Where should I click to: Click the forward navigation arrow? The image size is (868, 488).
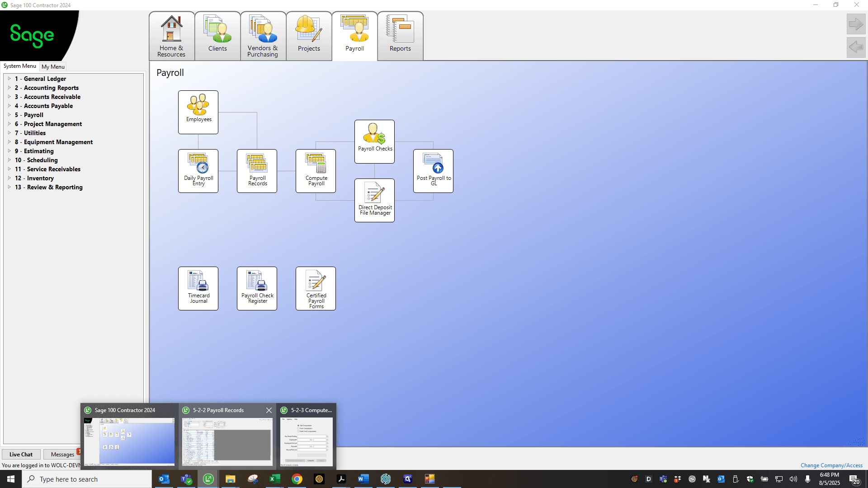[x=856, y=24]
